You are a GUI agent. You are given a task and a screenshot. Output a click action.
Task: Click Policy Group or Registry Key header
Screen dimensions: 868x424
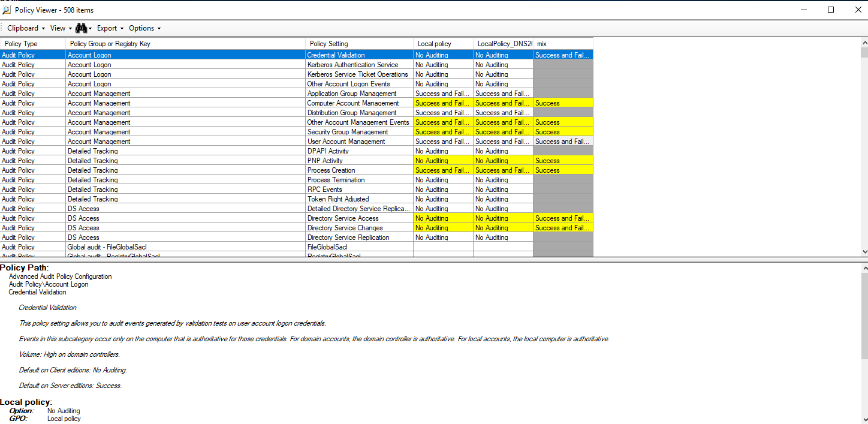pos(110,44)
